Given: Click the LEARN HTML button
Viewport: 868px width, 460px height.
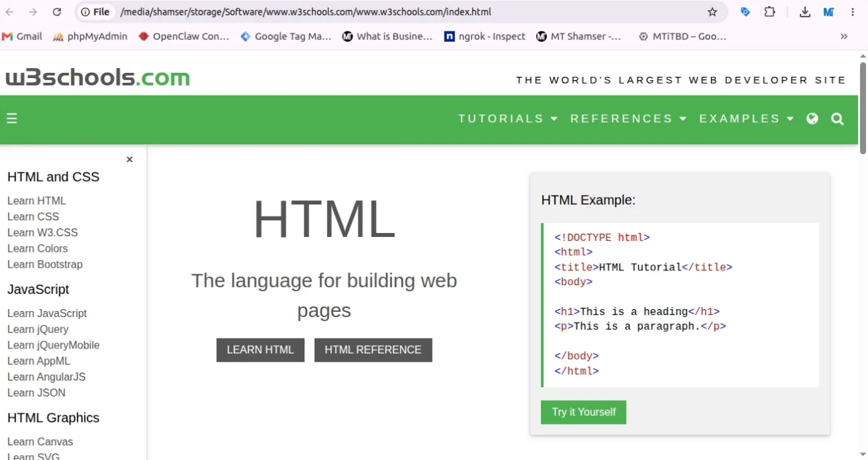Looking at the screenshot, I should (260, 350).
